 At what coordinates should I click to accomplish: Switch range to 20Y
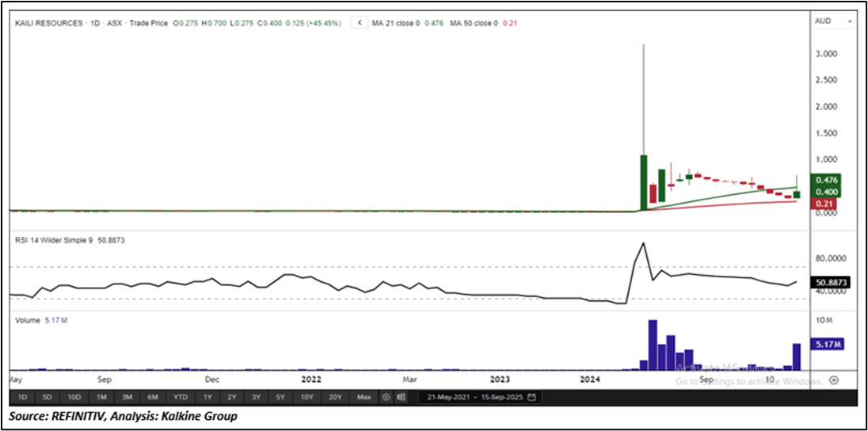point(335,397)
